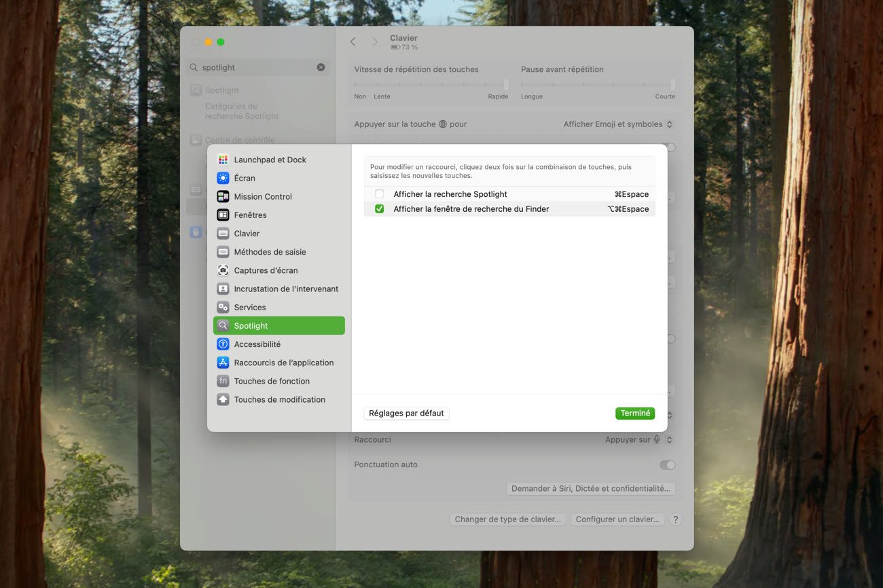Select Méthodes de saisie category

click(279, 252)
